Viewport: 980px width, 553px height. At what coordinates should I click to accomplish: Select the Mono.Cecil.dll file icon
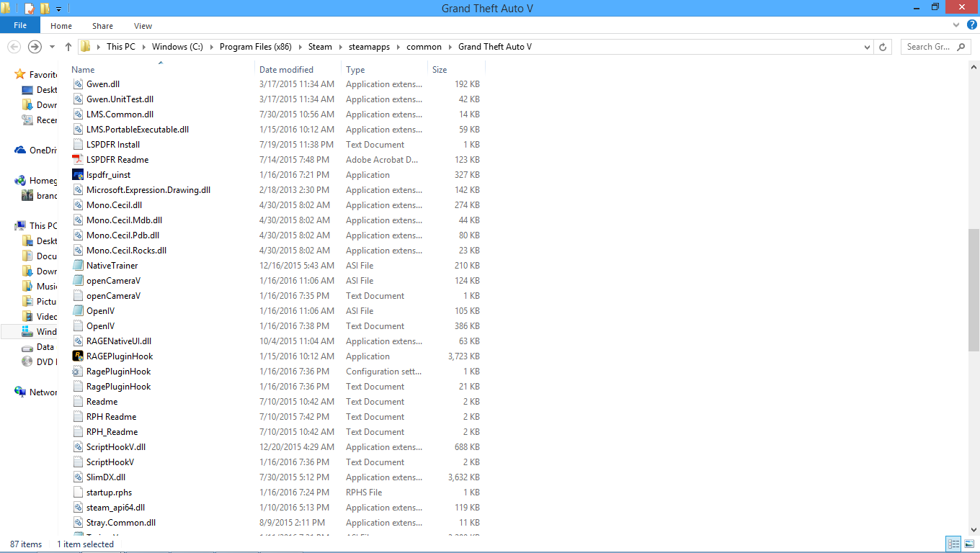79,205
